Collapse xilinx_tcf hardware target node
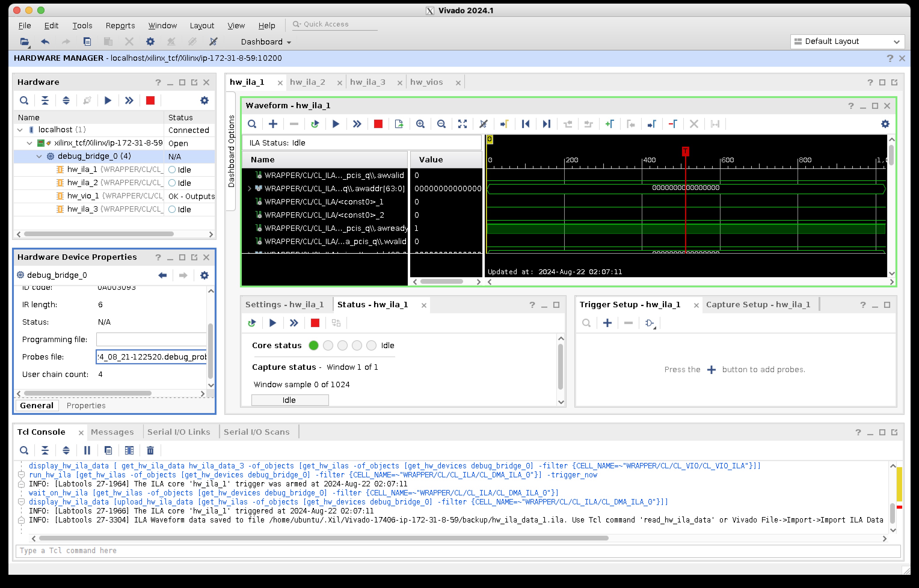This screenshot has height=588, width=919. tap(29, 143)
